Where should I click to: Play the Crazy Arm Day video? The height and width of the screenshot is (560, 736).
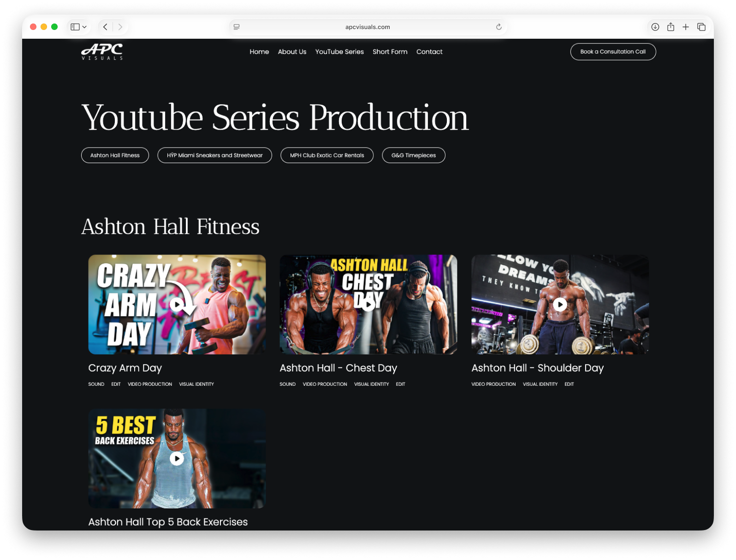[177, 304]
